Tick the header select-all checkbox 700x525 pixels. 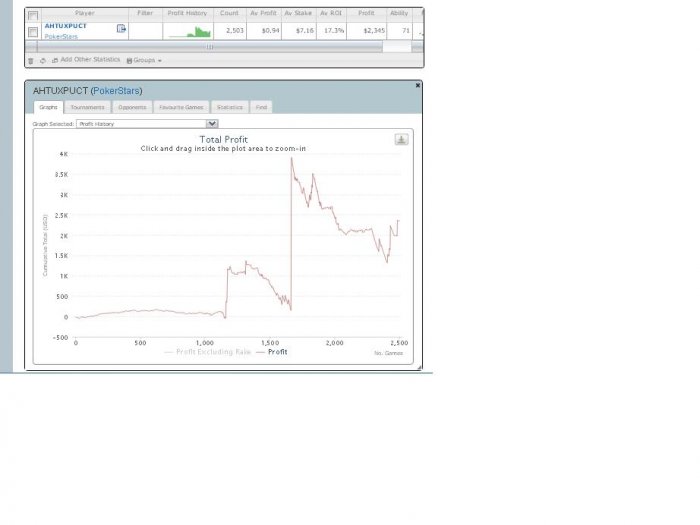pos(33,16)
